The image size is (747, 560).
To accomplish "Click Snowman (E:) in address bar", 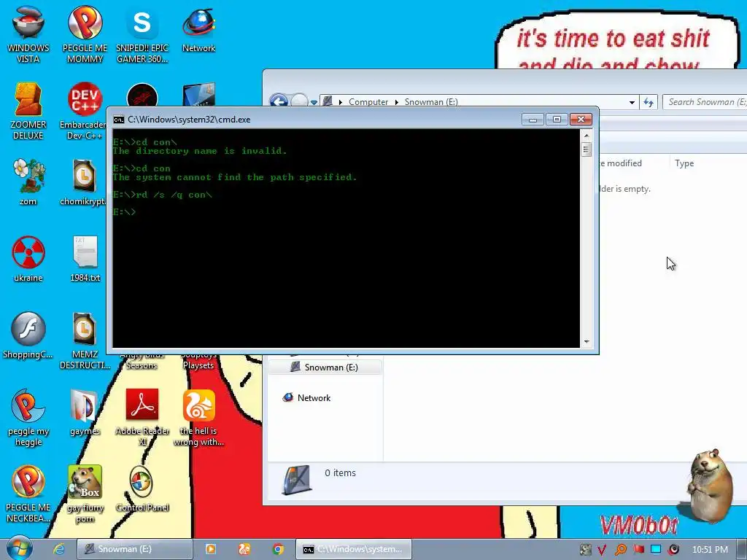I will tap(431, 102).
